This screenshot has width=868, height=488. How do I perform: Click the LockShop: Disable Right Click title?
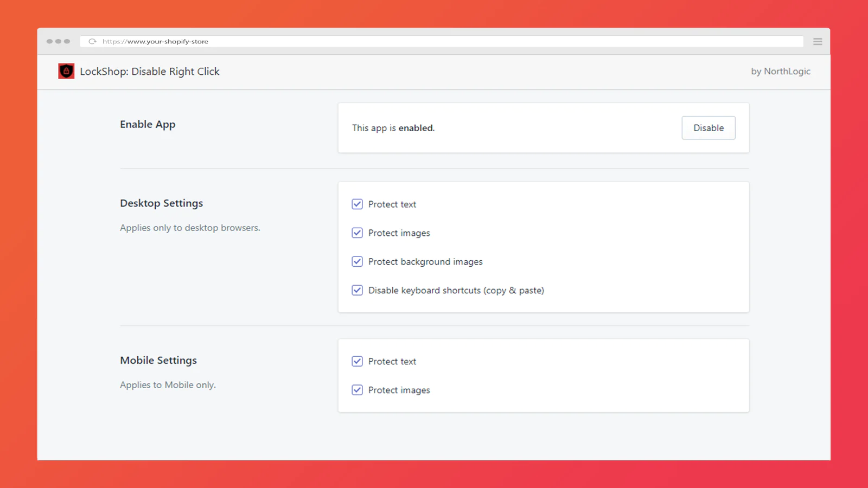[x=150, y=72]
